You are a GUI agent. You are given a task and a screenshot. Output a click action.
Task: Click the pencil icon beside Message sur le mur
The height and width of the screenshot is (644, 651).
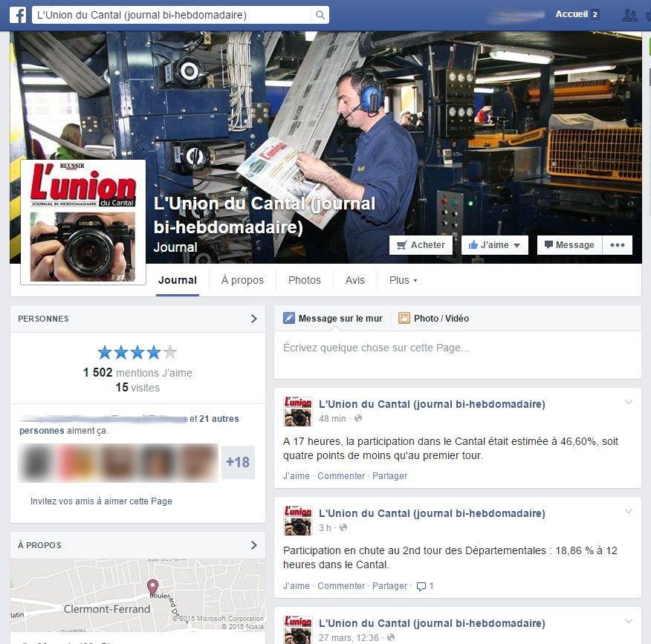tap(288, 318)
